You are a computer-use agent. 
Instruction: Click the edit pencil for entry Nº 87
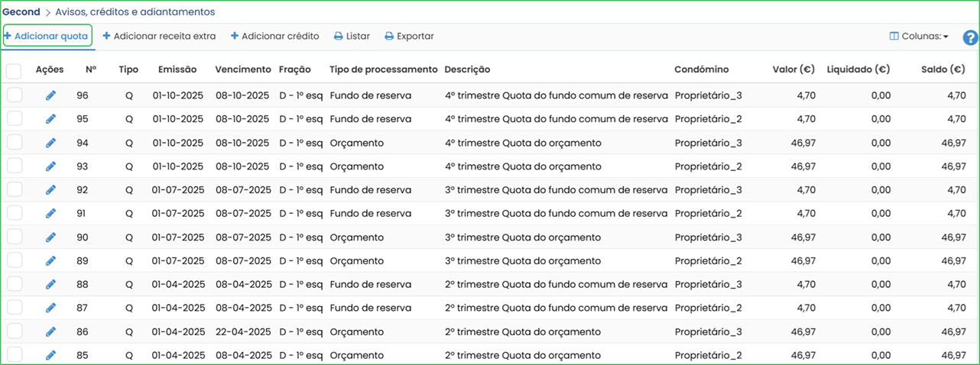click(51, 308)
